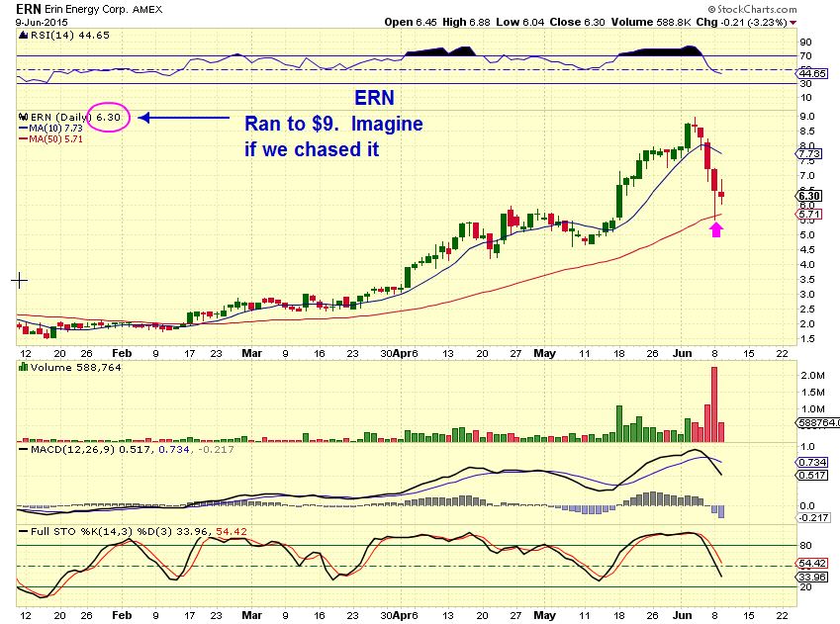Click the 33.96 stochastic tag on right axis
Image resolution: width=840 pixels, height=624 pixels.
(812, 577)
